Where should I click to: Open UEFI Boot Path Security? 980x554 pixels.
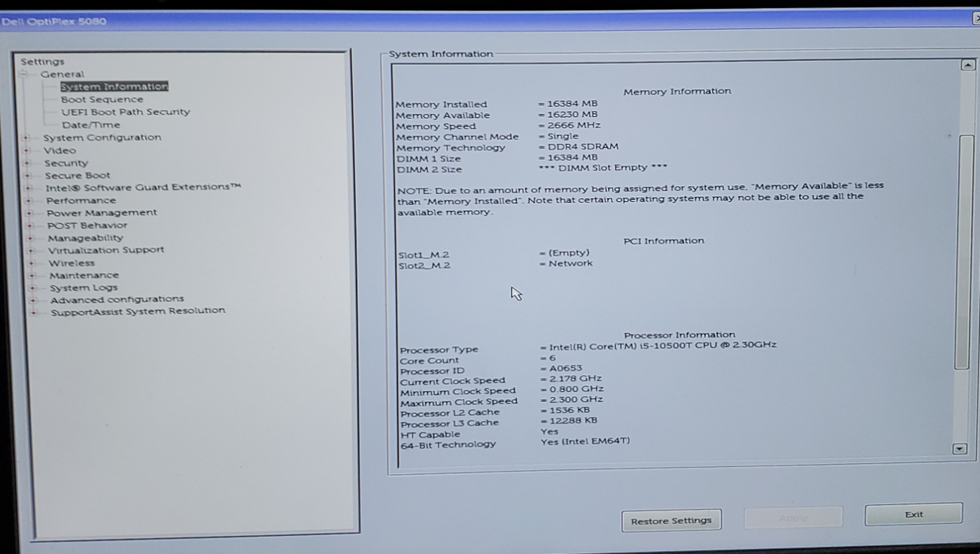coord(126,112)
